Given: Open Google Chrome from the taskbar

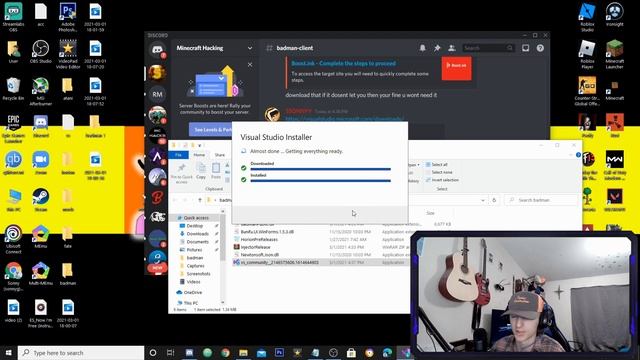Looking at the screenshot, I should (x=225, y=353).
